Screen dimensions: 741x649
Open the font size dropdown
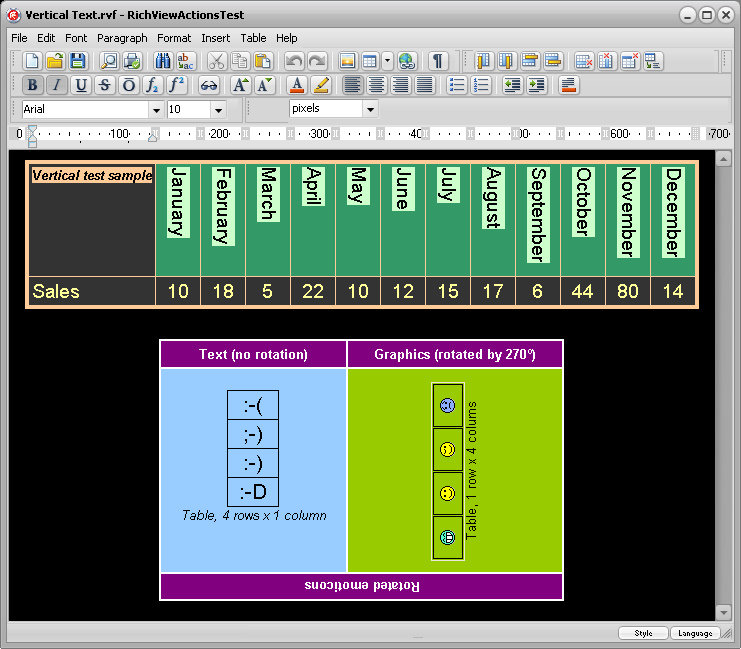[x=218, y=109]
